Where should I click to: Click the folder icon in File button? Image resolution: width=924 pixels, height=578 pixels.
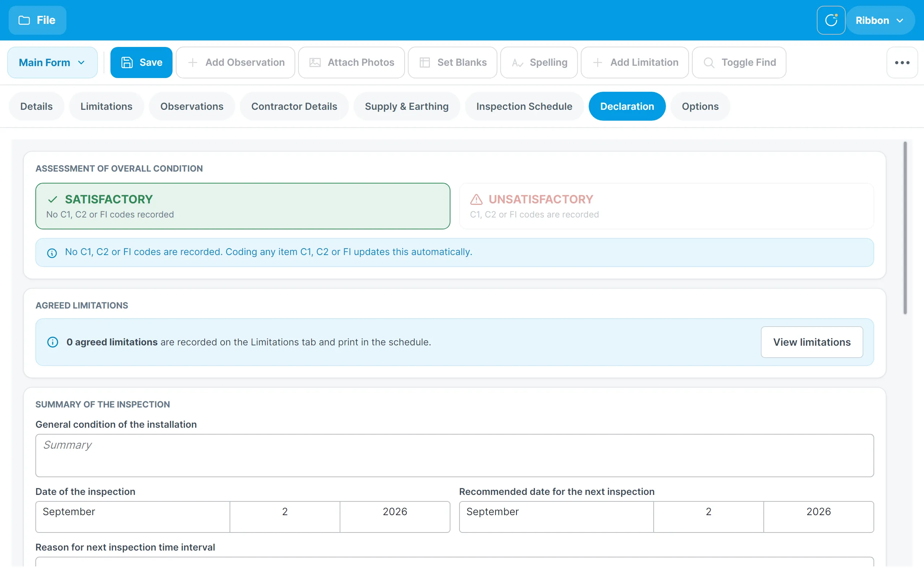click(24, 20)
